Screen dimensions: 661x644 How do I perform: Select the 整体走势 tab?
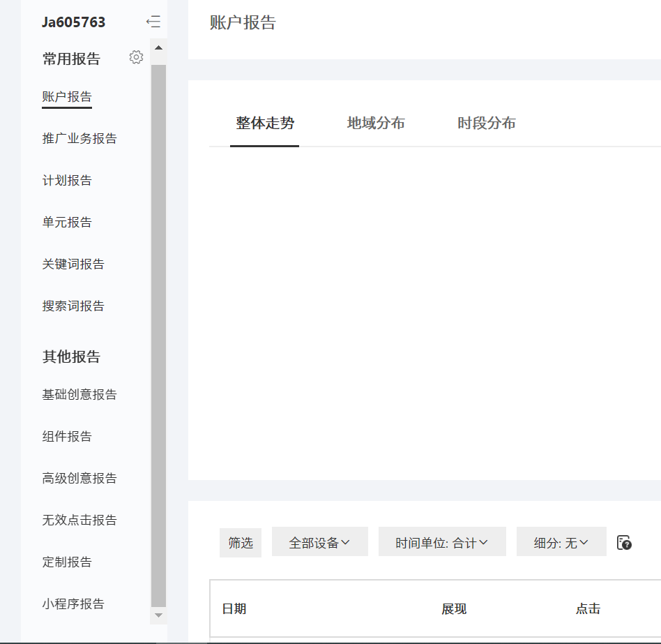[x=265, y=123]
